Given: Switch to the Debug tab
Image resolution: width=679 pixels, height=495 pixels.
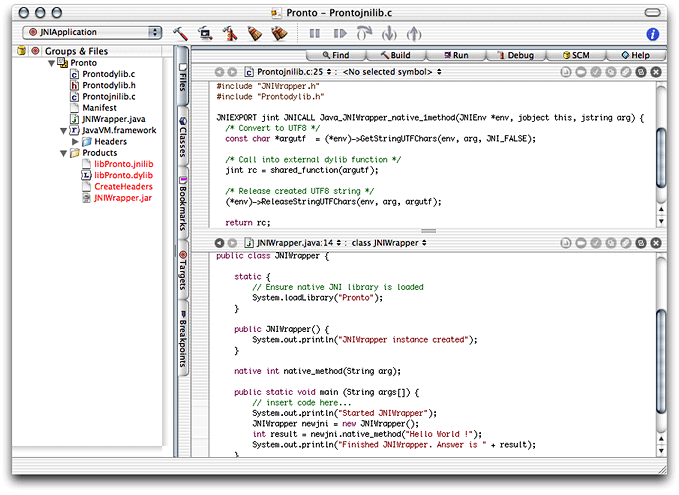Looking at the screenshot, I should pyautogui.click(x=516, y=55).
